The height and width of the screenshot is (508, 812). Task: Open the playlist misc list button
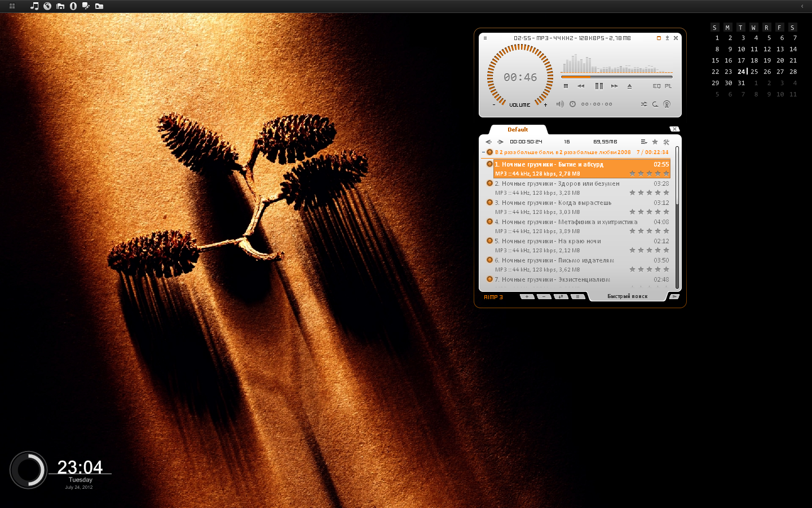[x=577, y=296]
